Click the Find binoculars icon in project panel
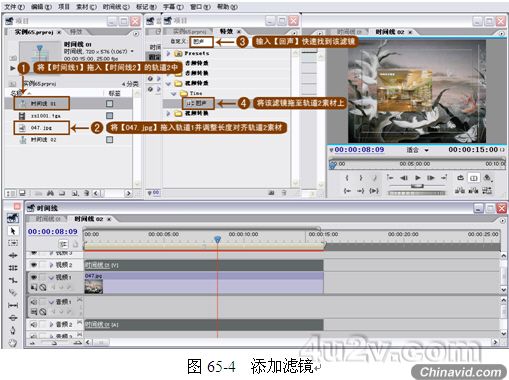This screenshot has width=509, height=380. click(50, 193)
